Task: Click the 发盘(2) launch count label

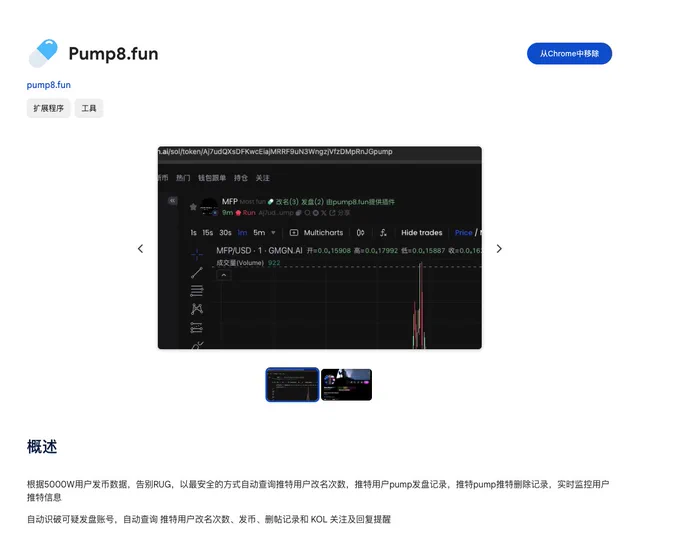Action: point(312,202)
